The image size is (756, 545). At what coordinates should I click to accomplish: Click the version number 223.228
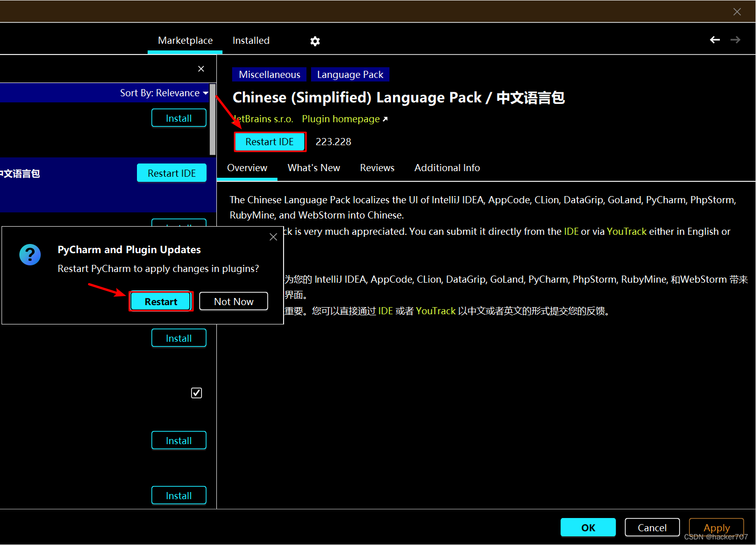pos(333,142)
